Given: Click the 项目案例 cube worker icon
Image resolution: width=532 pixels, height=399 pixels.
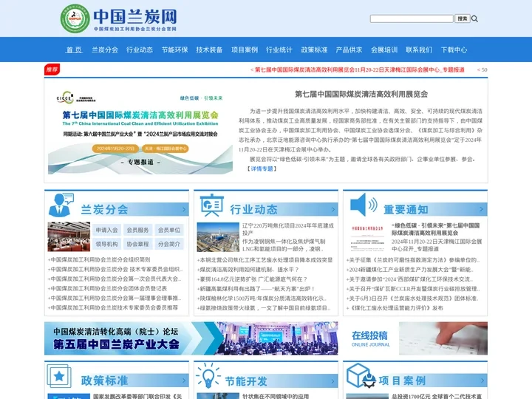Looking at the screenshot, I should pyautogui.click(x=361, y=375).
